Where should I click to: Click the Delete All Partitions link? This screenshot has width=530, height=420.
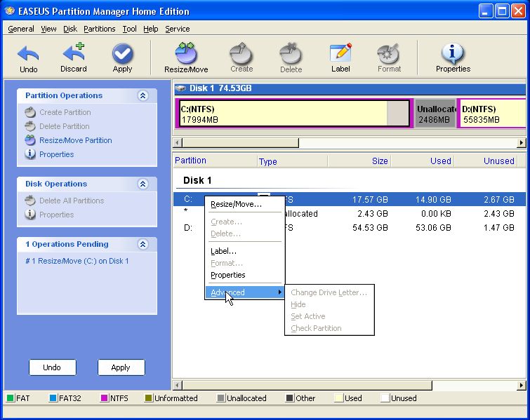[72, 201]
